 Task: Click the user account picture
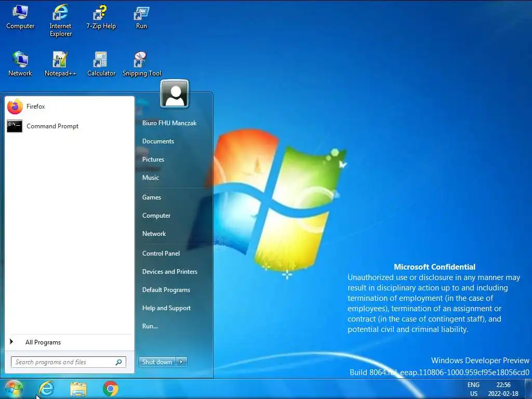[175, 94]
